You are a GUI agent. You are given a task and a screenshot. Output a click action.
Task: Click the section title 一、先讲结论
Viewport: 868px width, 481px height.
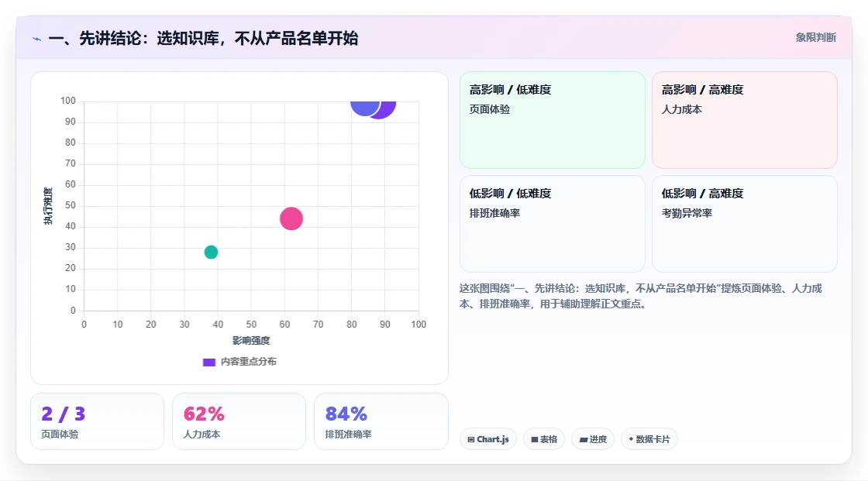click(x=203, y=39)
